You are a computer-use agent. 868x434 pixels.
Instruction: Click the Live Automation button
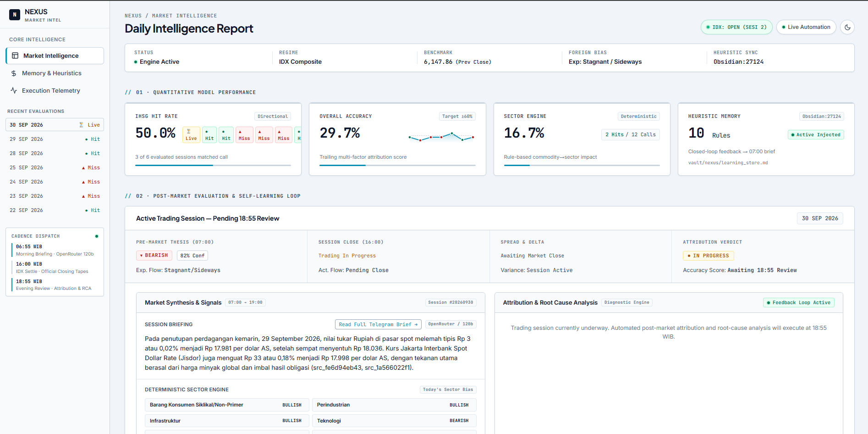(806, 27)
